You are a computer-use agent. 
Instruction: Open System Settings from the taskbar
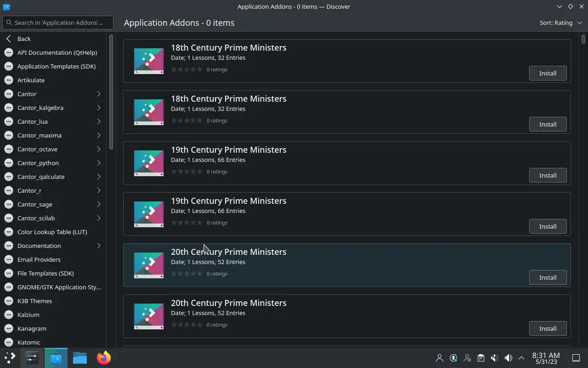coord(32,358)
